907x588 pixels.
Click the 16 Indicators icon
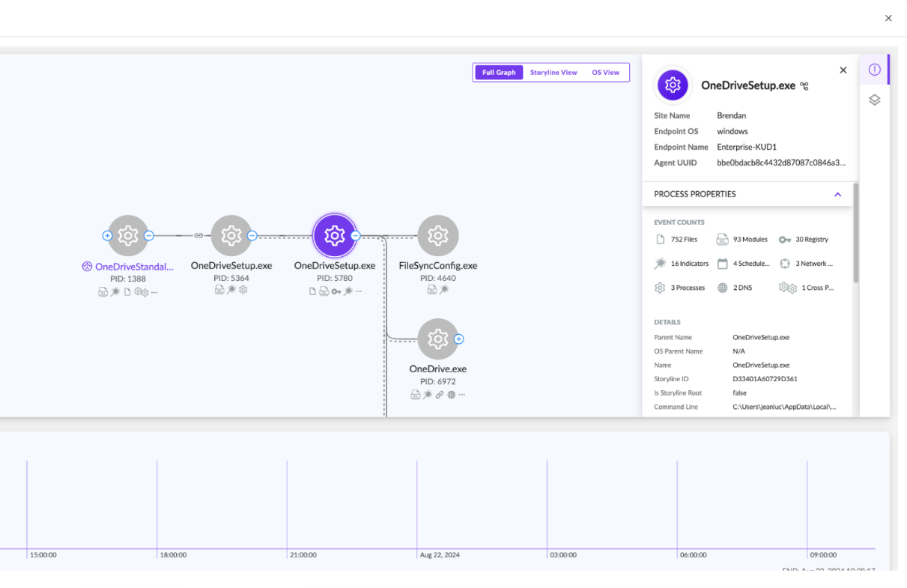[660, 264]
